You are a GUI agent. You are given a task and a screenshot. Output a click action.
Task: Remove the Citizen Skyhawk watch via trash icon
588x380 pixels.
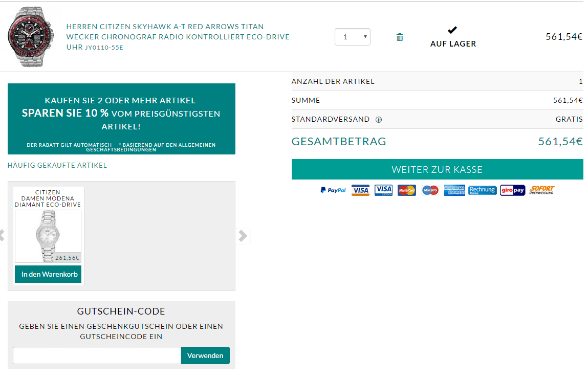[x=400, y=37]
